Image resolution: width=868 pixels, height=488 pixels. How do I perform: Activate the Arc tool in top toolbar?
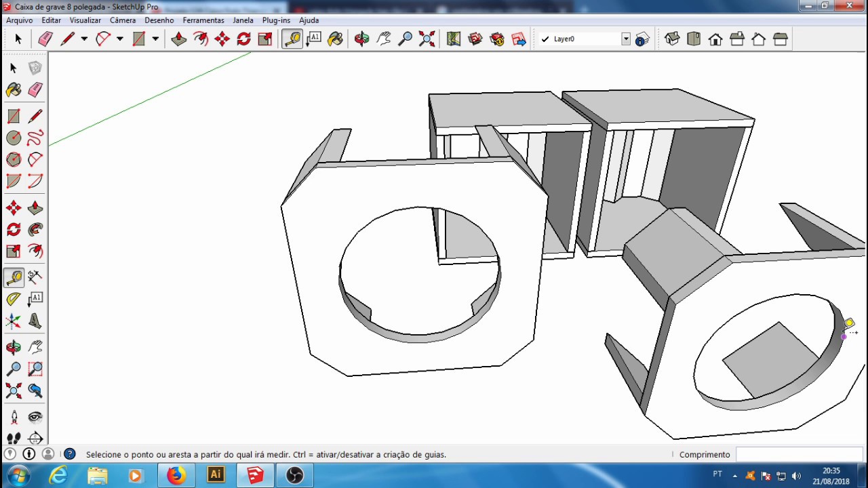pos(103,39)
